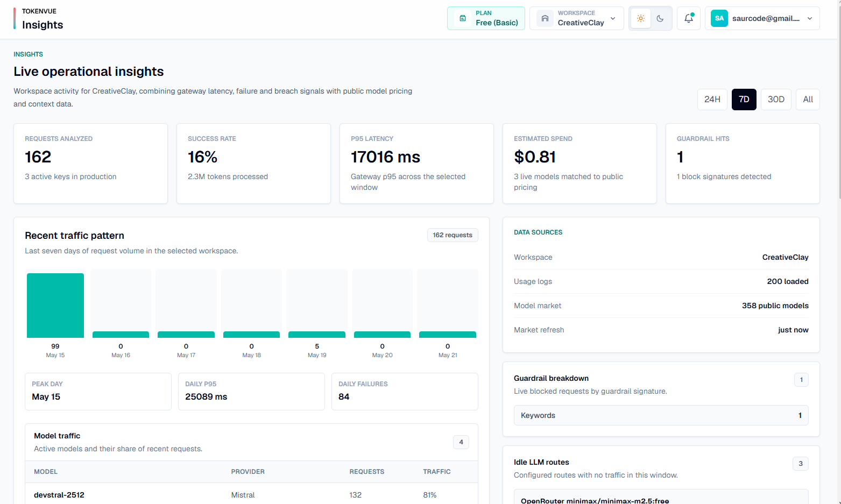Click the Guardrail Hits card heading

703,139
